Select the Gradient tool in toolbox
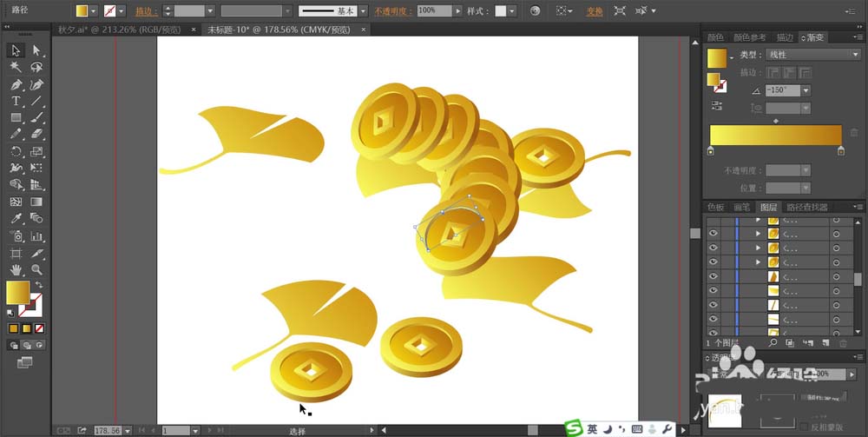 [36, 202]
